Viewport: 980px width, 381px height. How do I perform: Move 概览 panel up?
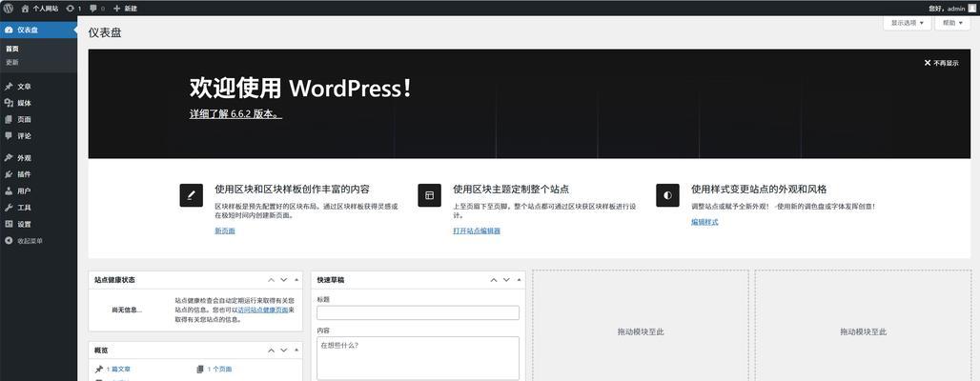click(x=272, y=351)
